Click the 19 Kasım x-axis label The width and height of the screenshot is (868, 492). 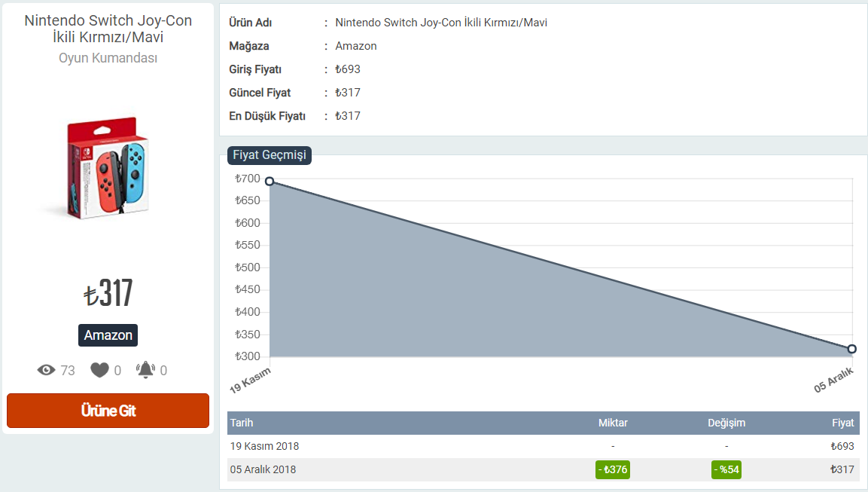pyautogui.click(x=250, y=380)
